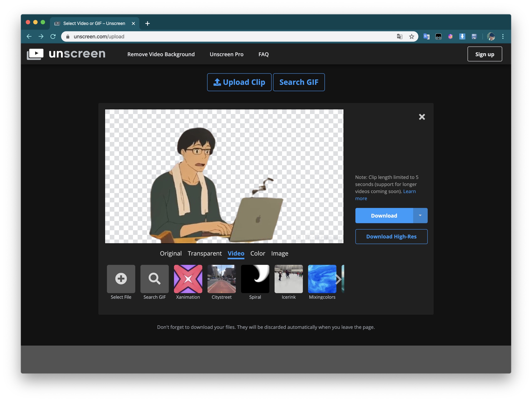532x401 pixels.
Task: Open the FAQ menu item
Action: [x=263, y=54]
